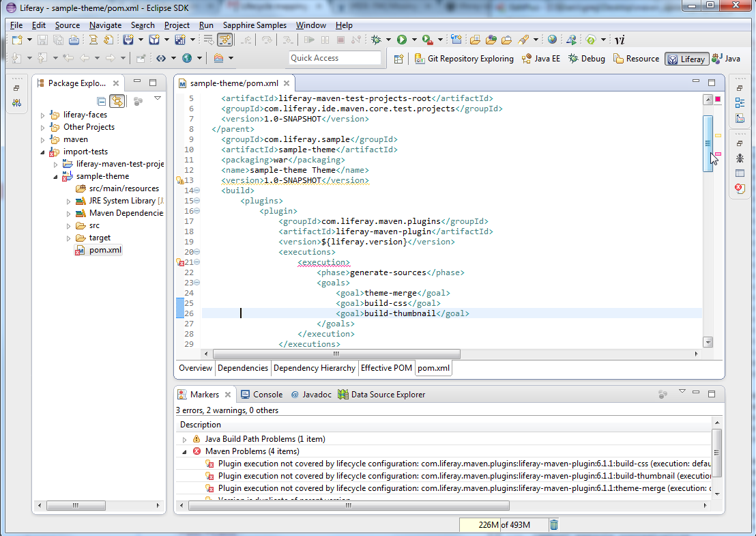Expand the Other Projects working set
Viewport: 756px width, 536px height.
point(42,128)
